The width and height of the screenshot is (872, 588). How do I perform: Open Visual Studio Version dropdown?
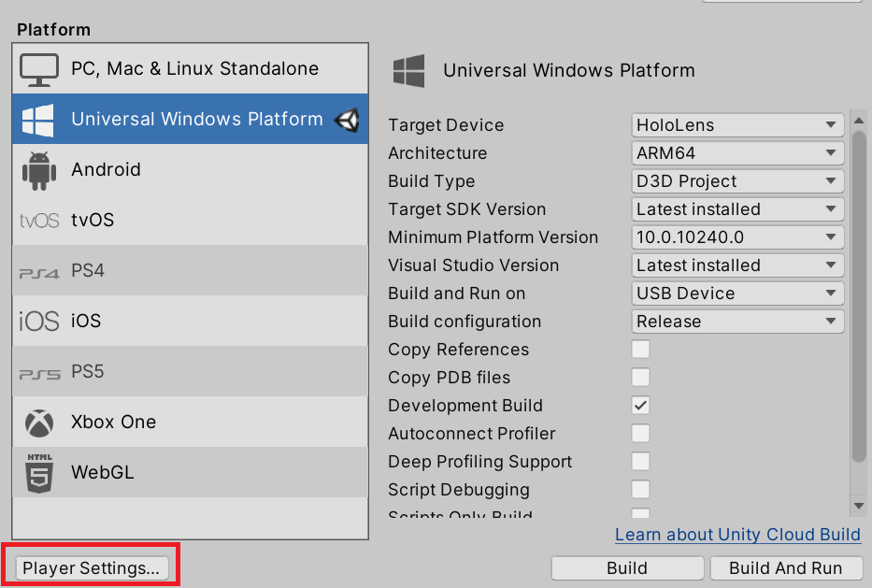pyautogui.click(x=737, y=265)
